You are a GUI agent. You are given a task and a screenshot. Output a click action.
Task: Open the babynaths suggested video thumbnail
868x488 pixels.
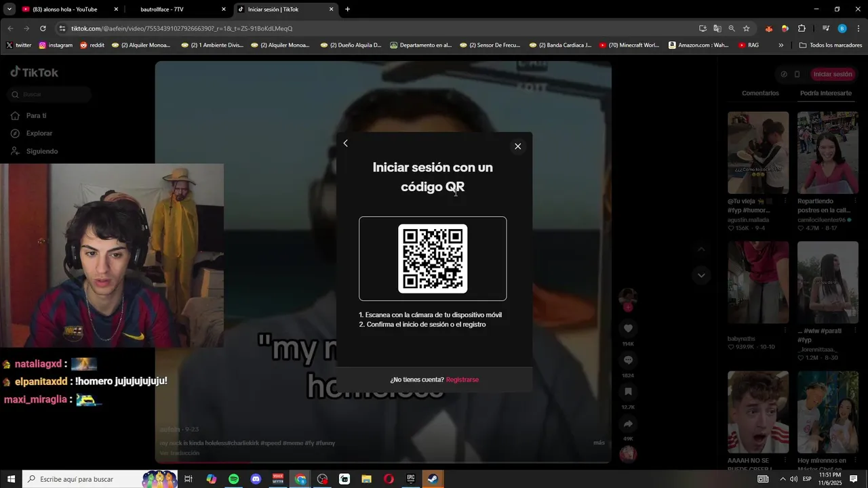(758, 282)
